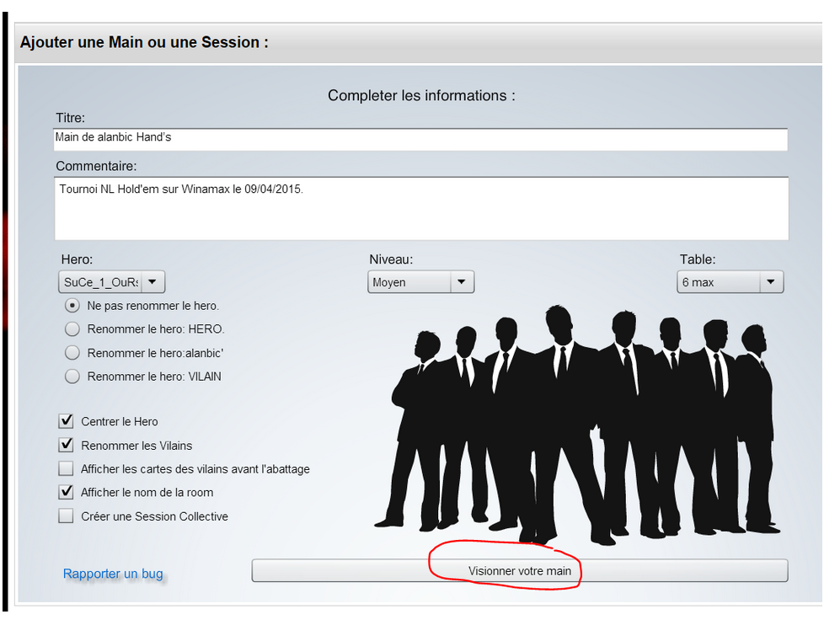
Task: Click the 'Visionner votre main' button
Action: [x=520, y=570]
